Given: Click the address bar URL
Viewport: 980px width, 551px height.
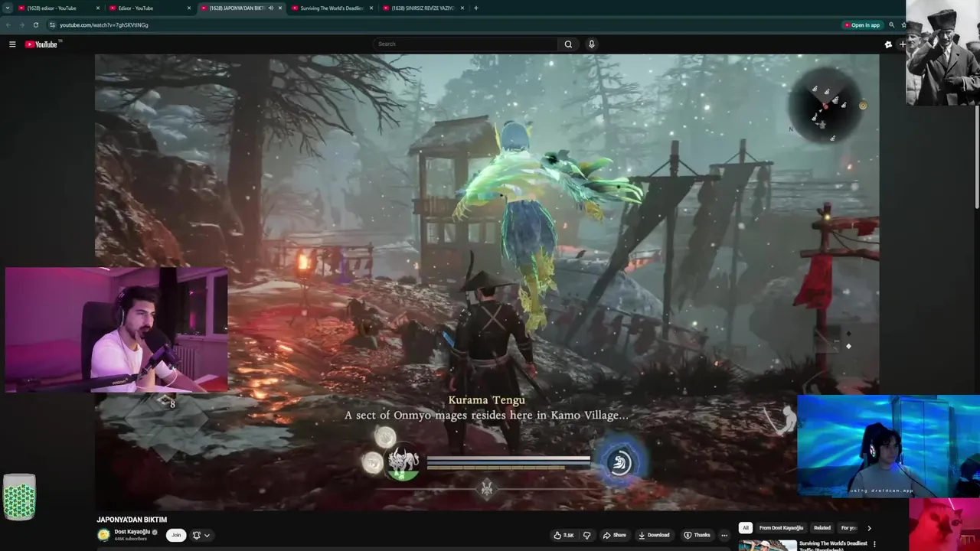Looking at the screenshot, I should coord(104,25).
